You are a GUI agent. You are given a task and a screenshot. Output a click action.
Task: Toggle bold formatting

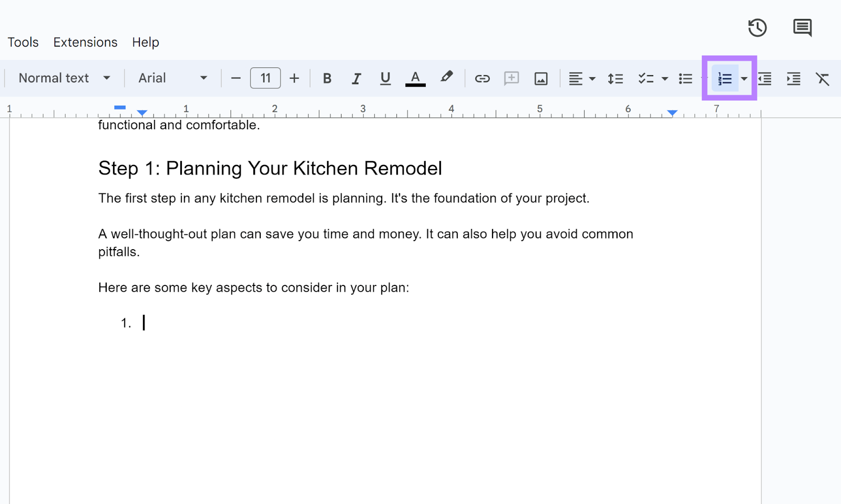coord(327,78)
